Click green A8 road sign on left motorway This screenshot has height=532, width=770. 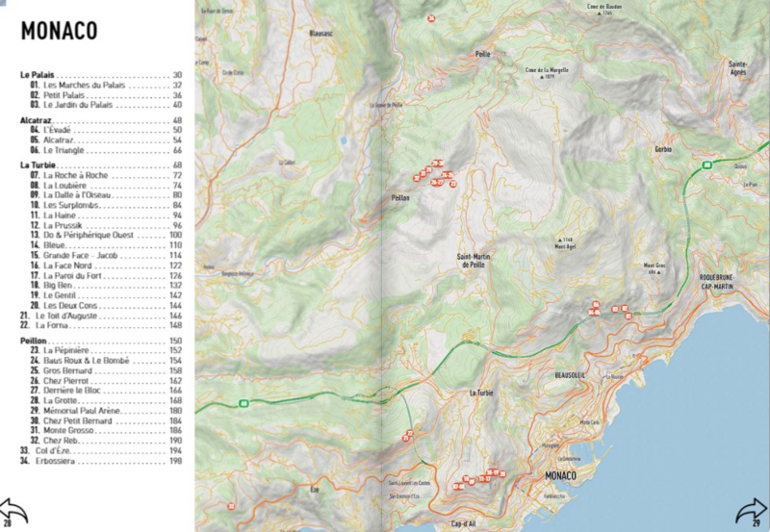coord(244,403)
